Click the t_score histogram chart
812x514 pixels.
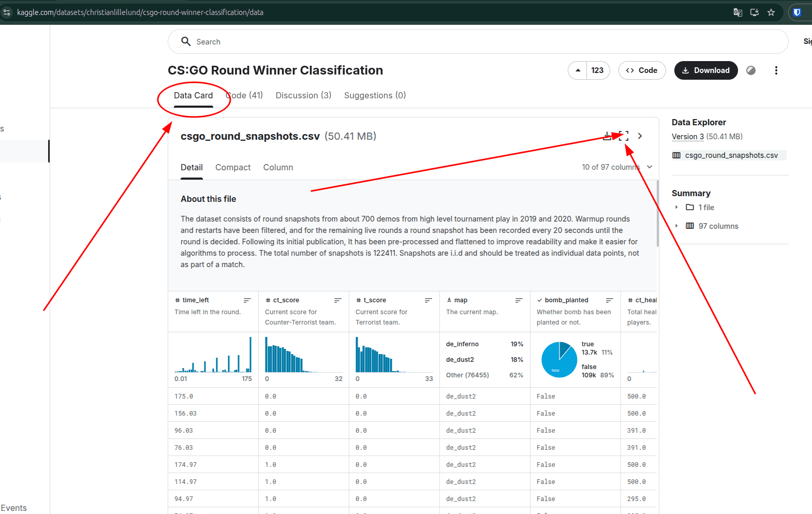pyautogui.click(x=394, y=355)
